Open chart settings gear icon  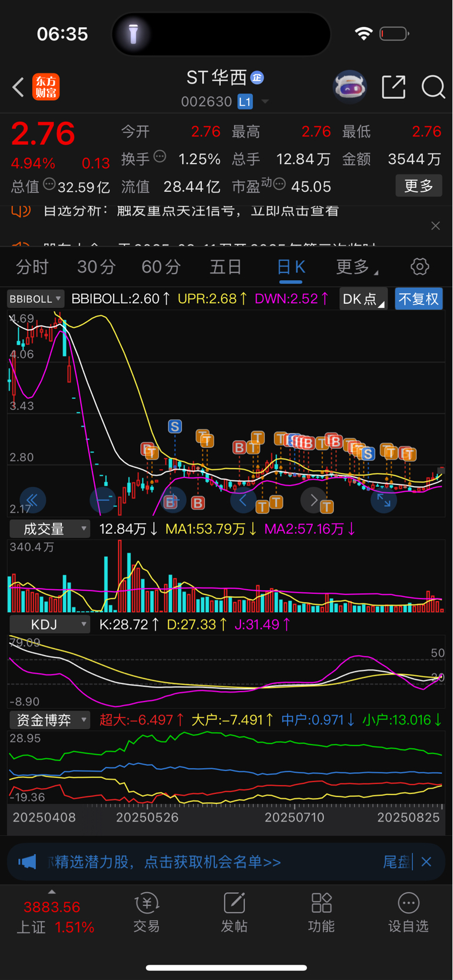(419, 267)
